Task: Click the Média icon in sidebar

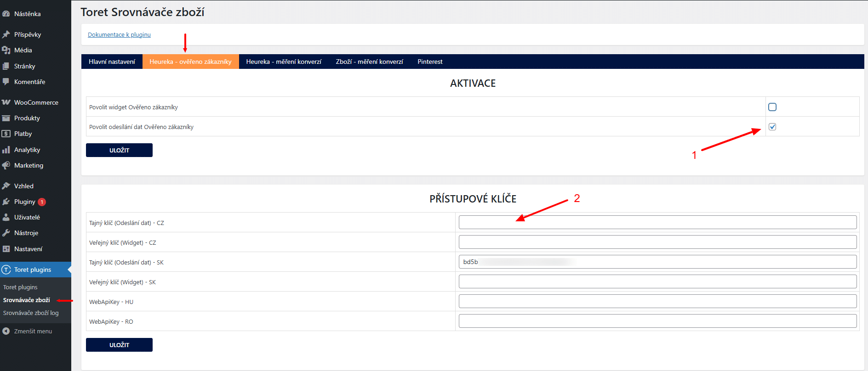Action: [6, 50]
